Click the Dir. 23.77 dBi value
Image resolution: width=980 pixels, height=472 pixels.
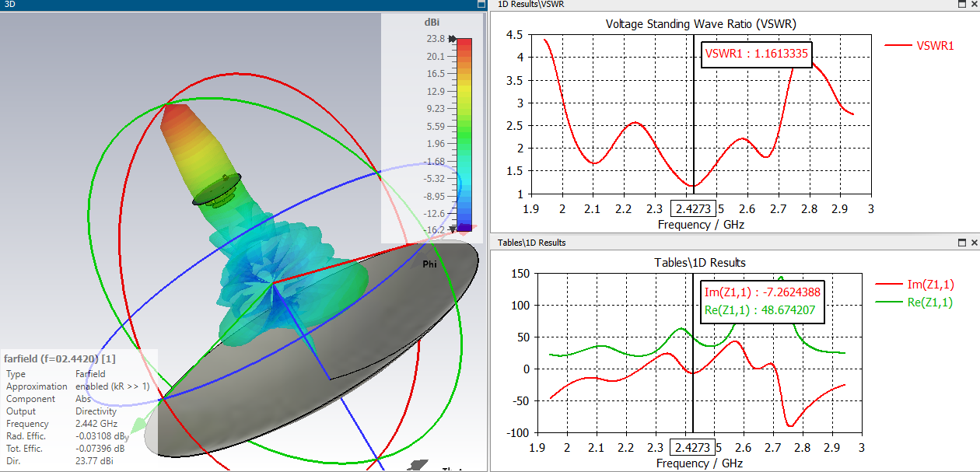[94, 461]
